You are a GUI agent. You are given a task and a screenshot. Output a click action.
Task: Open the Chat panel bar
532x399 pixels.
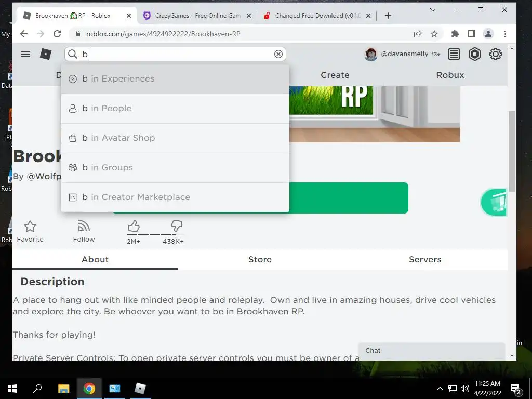(432, 351)
